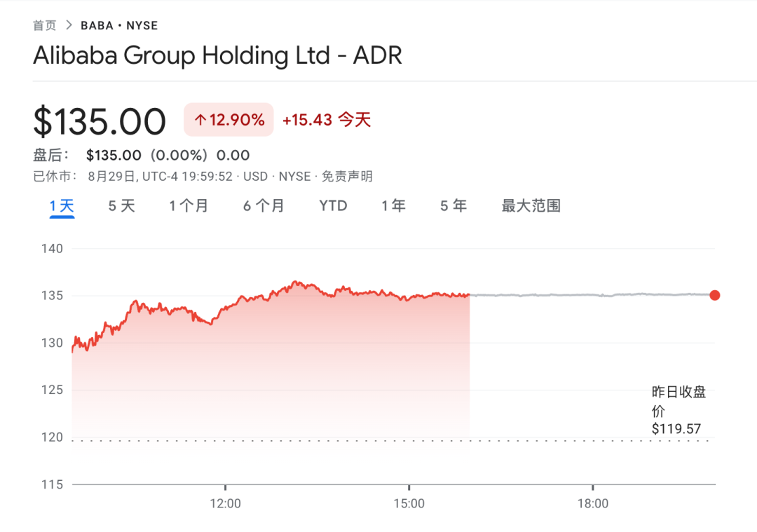Switch to the 5天 range tab

(x=121, y=206)
